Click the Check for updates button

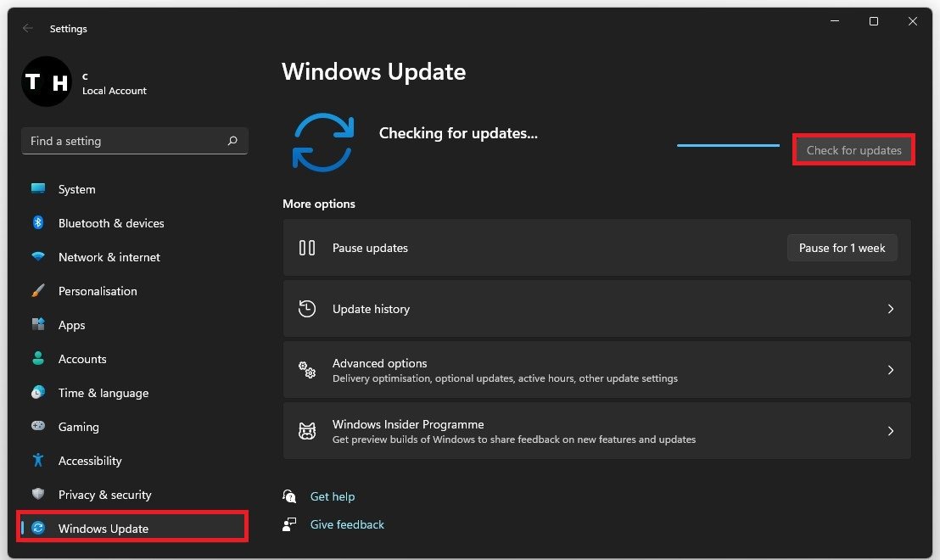point(853,150)
